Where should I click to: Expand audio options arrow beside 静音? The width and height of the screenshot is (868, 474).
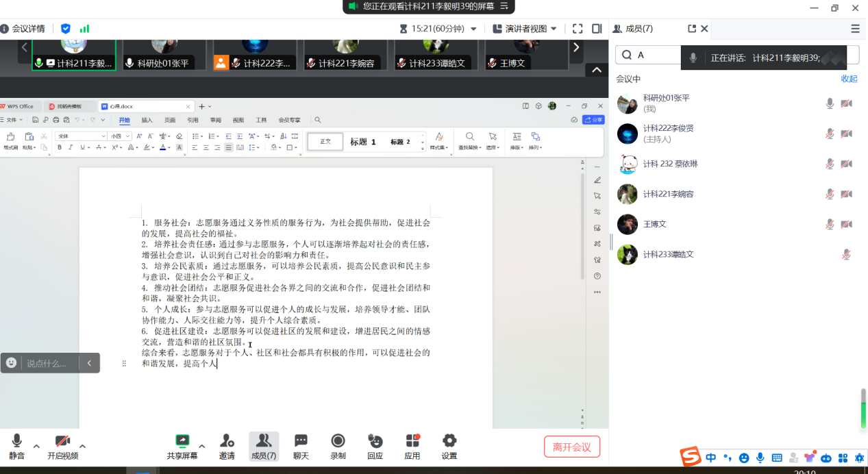pos(36,447)
